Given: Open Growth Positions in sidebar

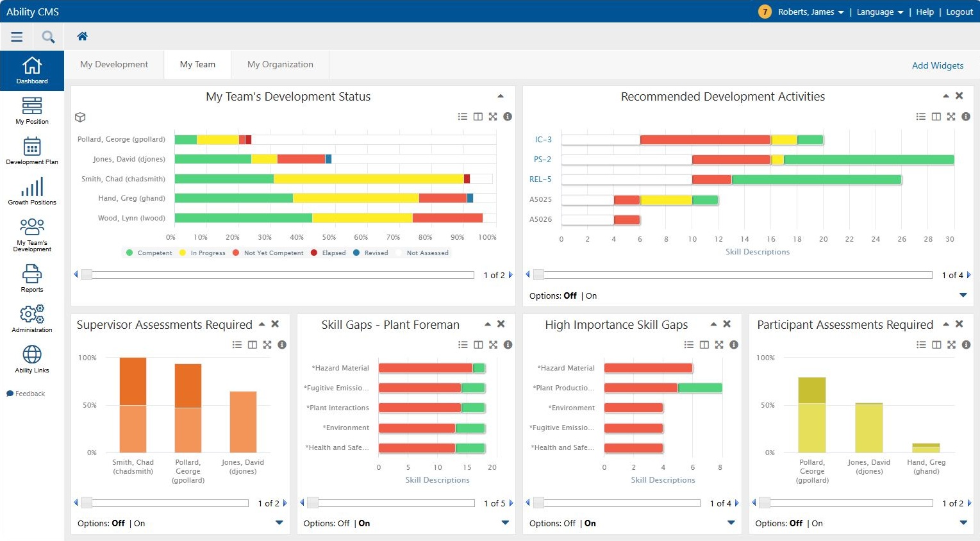Looking at the screenshot, I should tap(32, 191).
